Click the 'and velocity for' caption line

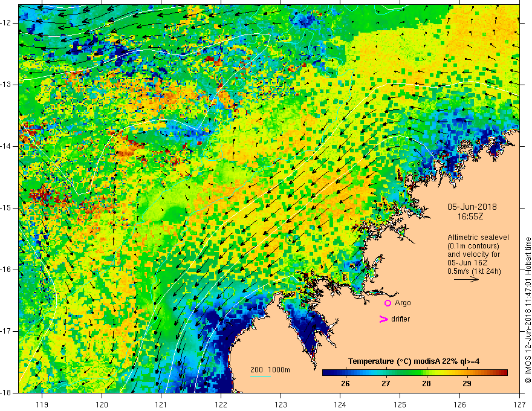pos(473,254)
